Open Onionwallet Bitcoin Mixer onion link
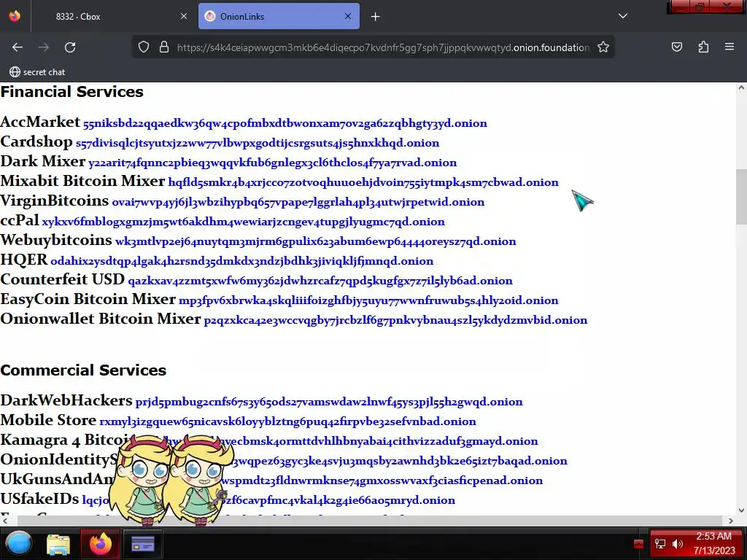The width and height of the screenshot is (747, 560). (396, 320)
